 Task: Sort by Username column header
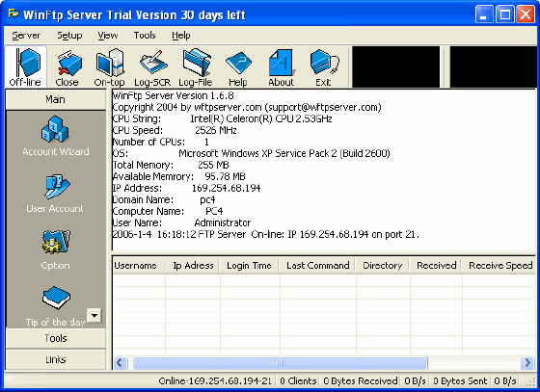point(139,266)
